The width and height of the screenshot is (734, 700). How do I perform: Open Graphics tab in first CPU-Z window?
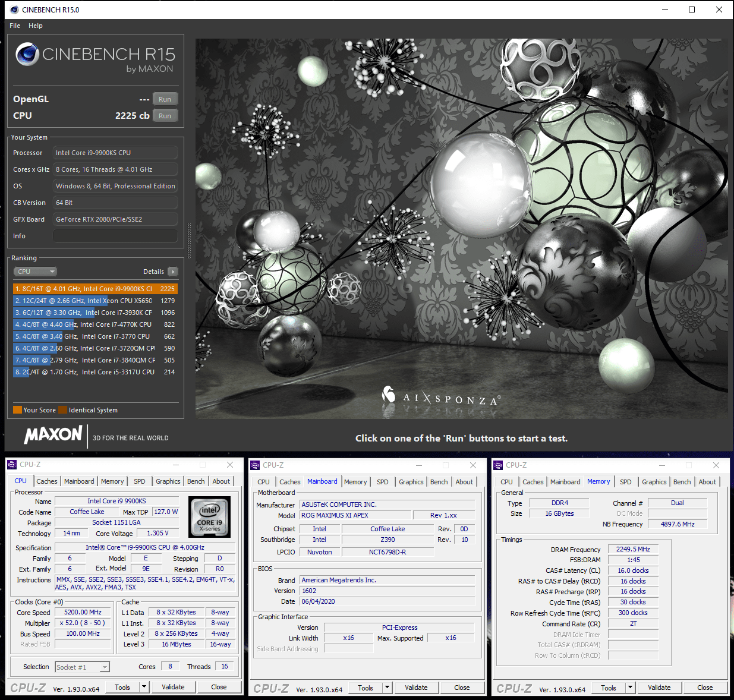(168, 481)
